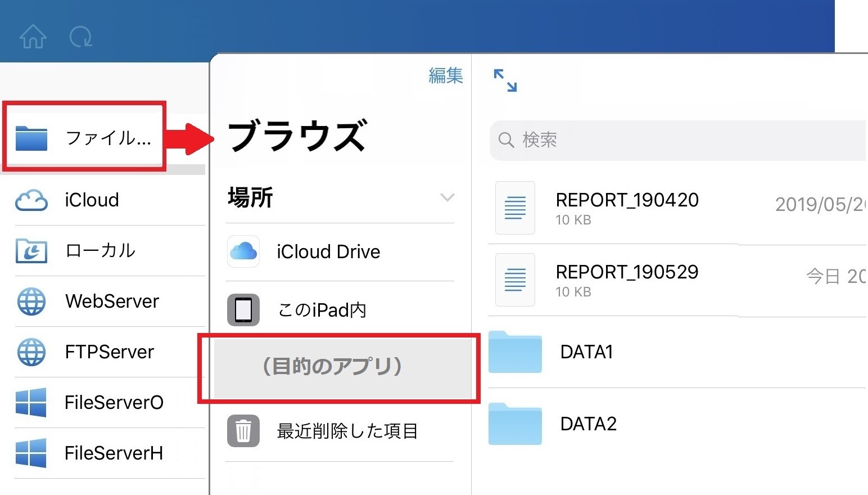Open 最近削除した項目 trash
Image resolution: width=868 pixels, height=495 pixels.
click(347, 431)
